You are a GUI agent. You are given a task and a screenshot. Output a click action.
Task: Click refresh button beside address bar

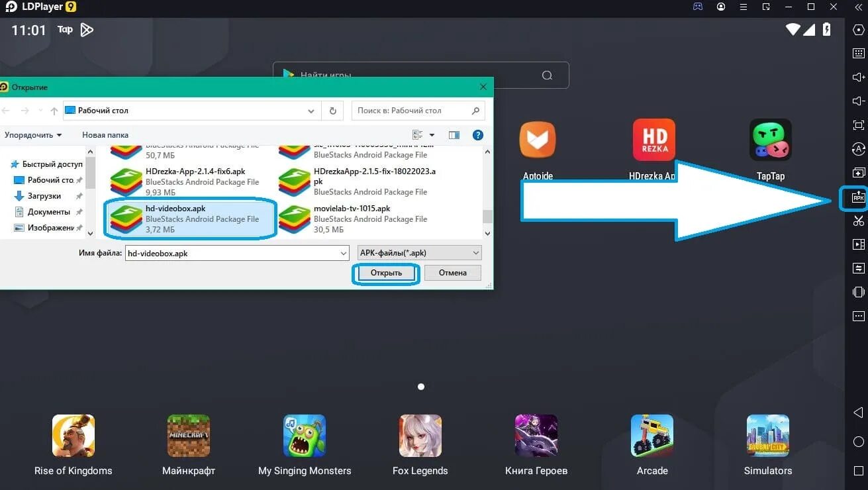(x=332, y=111)
